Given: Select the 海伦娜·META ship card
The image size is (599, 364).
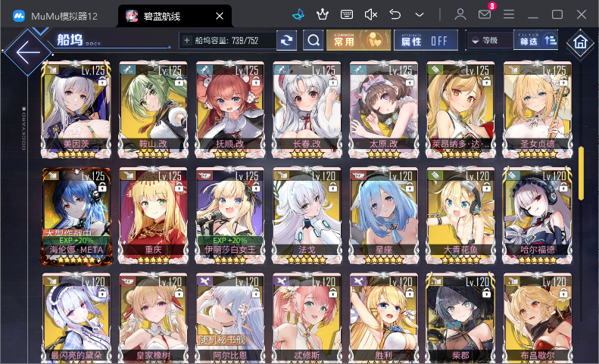Looking at the screenshot, I should (x=76, y=216).
